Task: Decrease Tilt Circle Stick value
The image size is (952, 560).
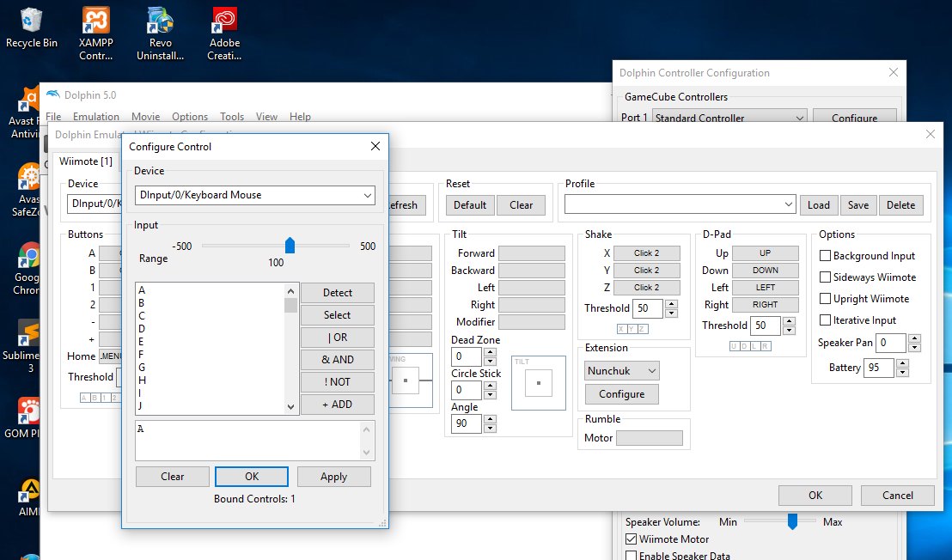Action: coord(491,394)
